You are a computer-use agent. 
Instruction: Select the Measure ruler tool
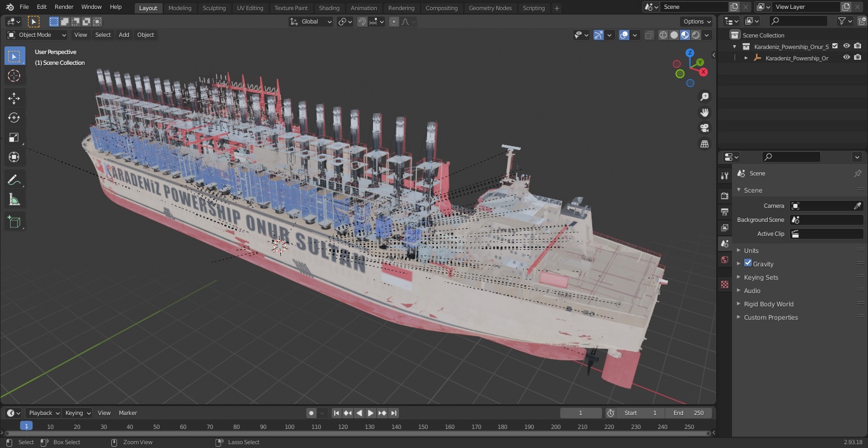(x=14, y=200)
